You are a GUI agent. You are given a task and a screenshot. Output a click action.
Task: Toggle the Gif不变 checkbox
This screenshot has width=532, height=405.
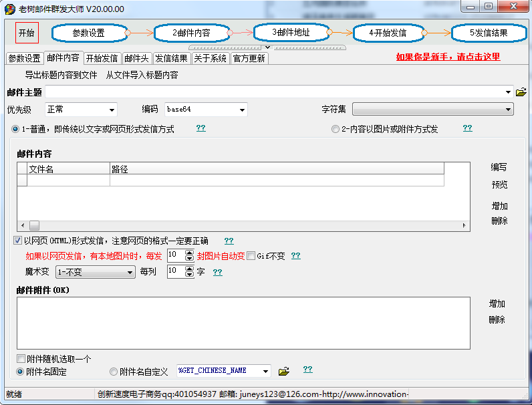[251, 256]
